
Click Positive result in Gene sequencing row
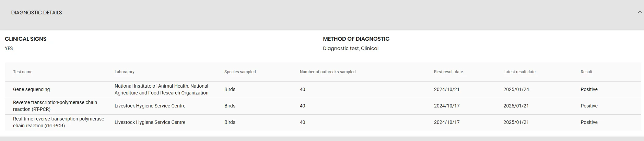click(589, 89)
